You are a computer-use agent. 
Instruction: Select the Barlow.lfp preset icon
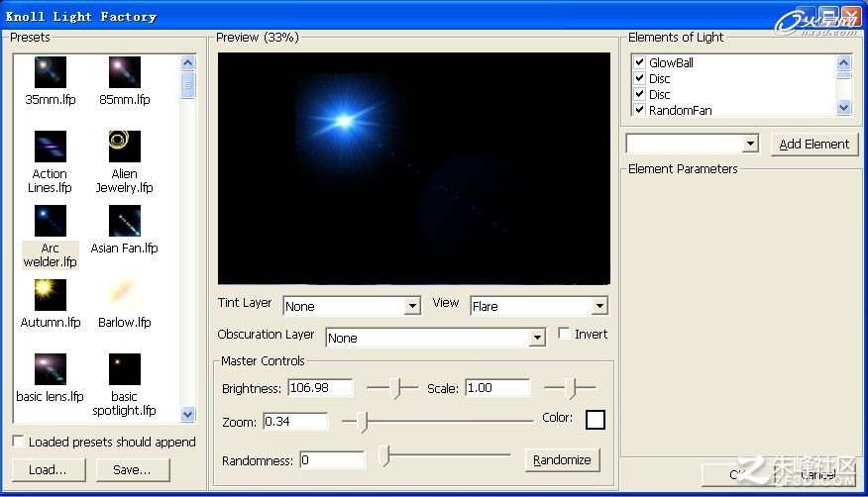(125, 295)
